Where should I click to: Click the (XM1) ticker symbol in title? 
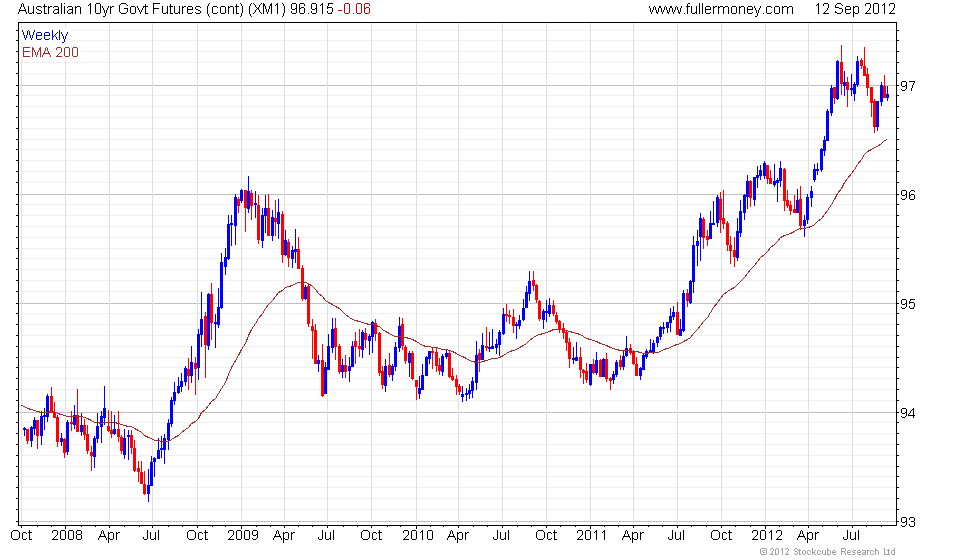(x=267, y=9)
